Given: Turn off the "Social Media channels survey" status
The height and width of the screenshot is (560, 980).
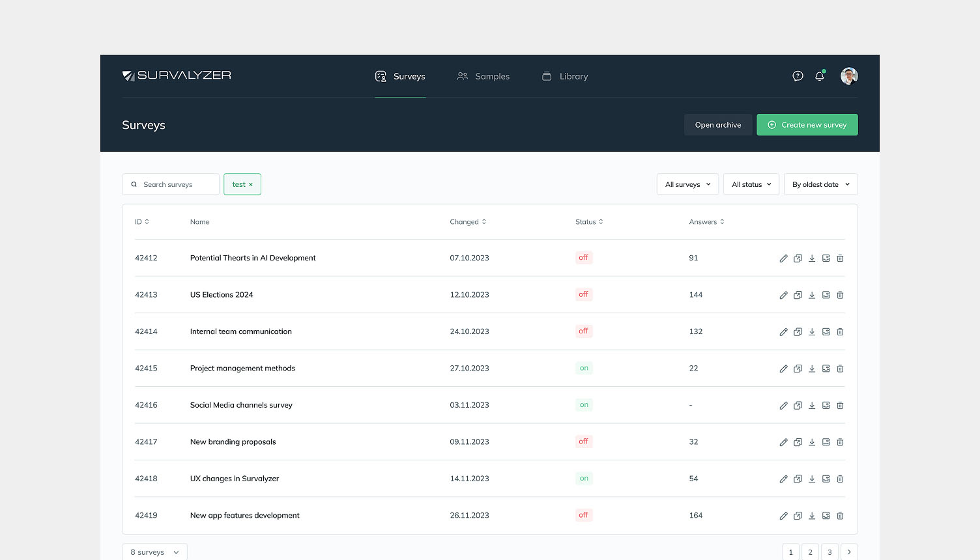Looking at the screenshot, I should pyautogui.click(x=584, y=404).
